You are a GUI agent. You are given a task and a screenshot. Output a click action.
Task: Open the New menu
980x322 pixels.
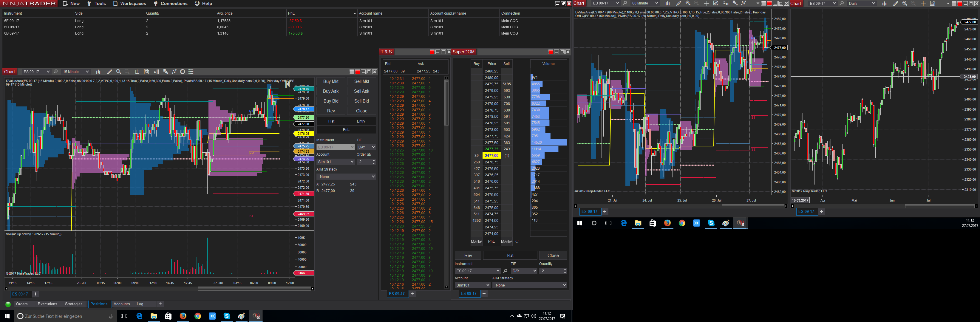pos(71,3)
